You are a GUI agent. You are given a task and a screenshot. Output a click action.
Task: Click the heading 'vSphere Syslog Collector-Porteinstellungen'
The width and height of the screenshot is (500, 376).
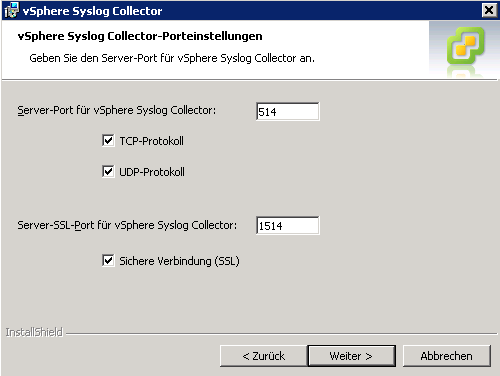coord(140,36)
